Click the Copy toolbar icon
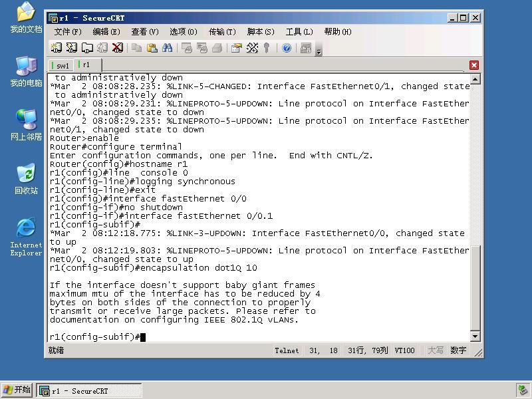 (136, 48)
